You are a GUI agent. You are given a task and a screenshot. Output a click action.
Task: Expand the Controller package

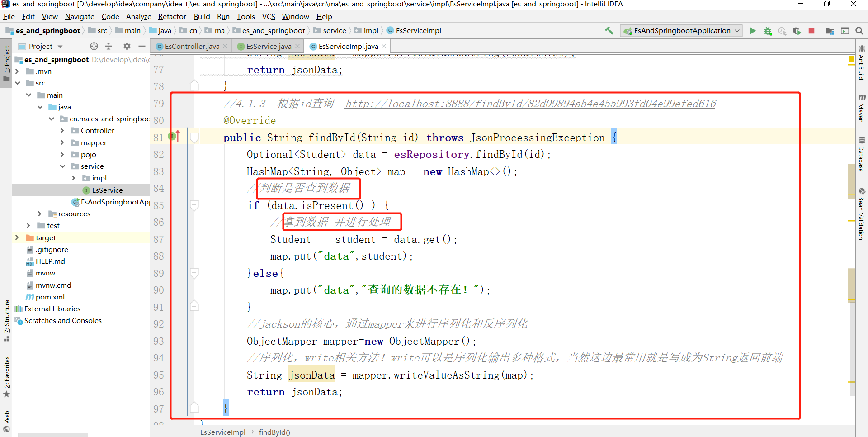point(62,130)
